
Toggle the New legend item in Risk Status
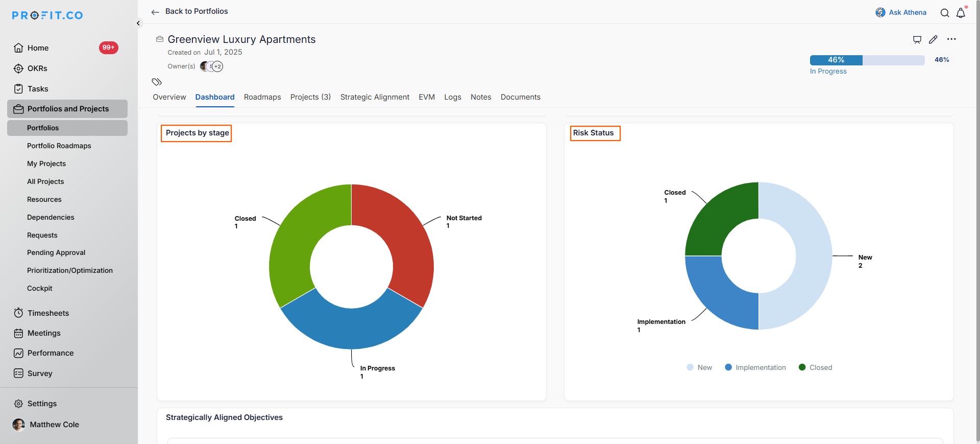[699, 367]
